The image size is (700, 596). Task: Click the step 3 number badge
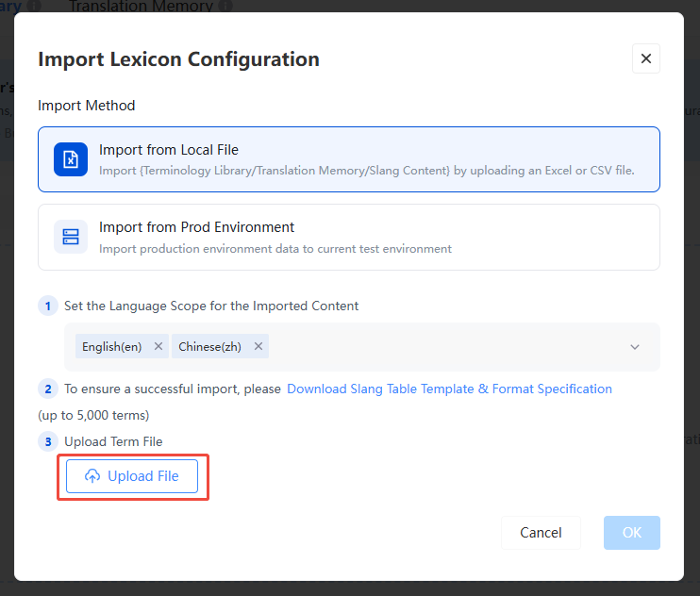48,441
